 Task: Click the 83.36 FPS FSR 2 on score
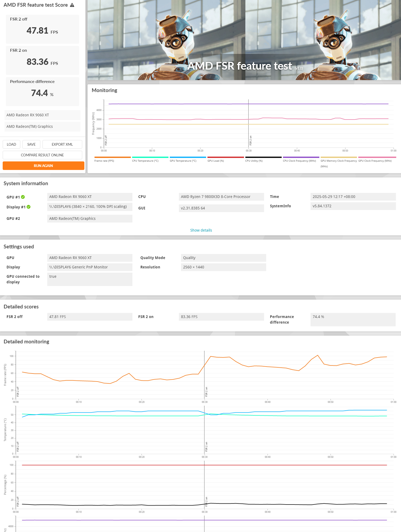pyautogui.click(x=42, y=62)
